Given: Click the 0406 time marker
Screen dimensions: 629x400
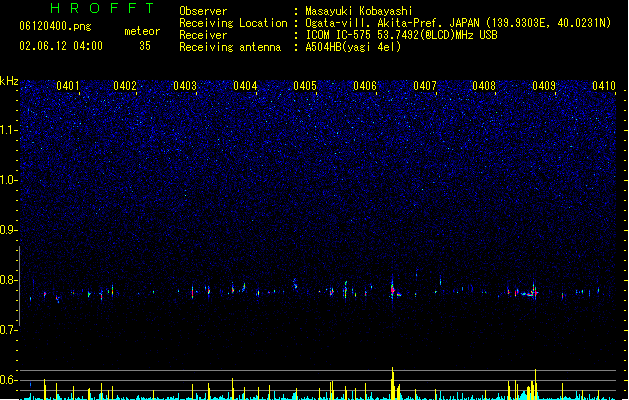Looking at the screenshot, I should (x=365, y=86).
